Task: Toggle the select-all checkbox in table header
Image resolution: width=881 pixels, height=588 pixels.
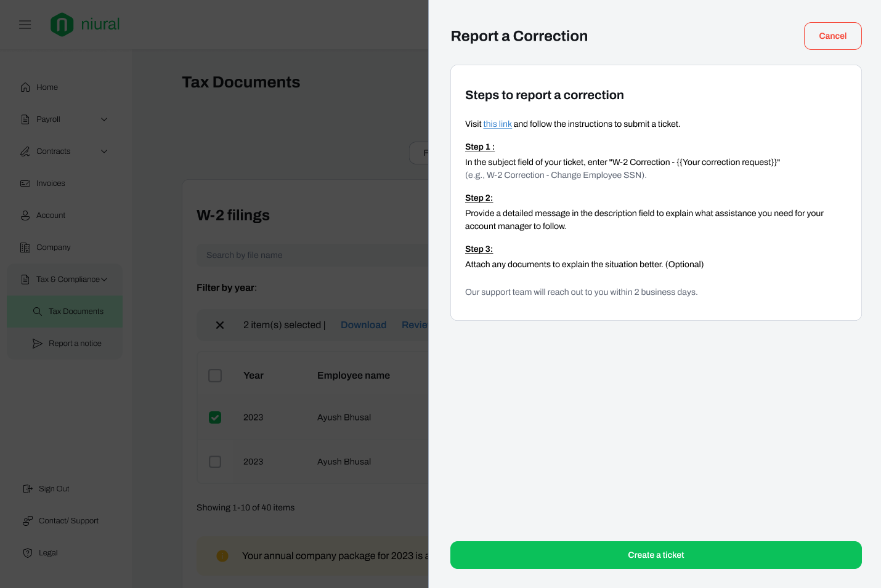Action: tap(215, 376)
